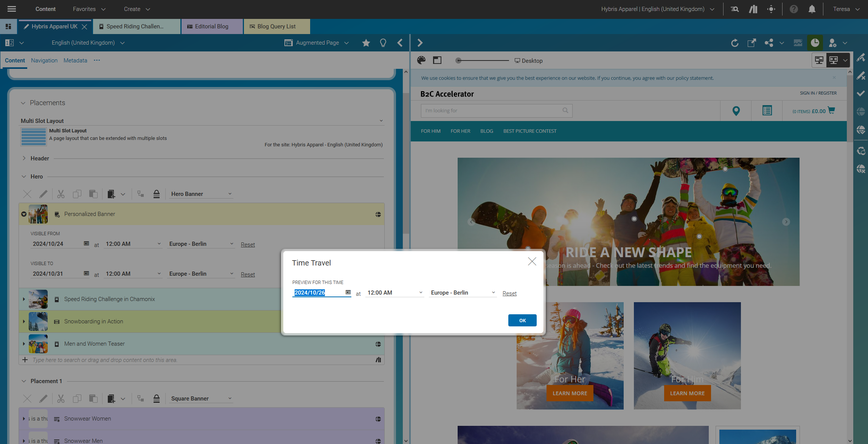Screen dimensions: 868x444
Task: Open preview in new window icon
Action: point(752,43)
